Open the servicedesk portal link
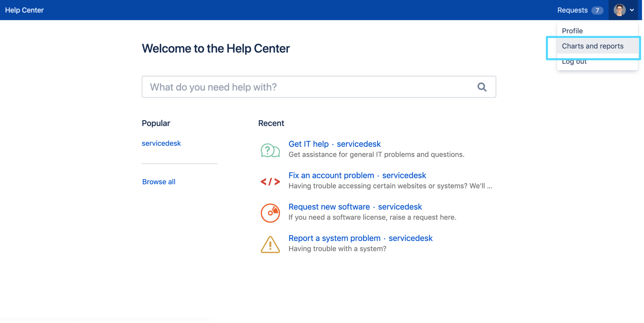Viewport: 644px width, 323px height. (161, 143)
